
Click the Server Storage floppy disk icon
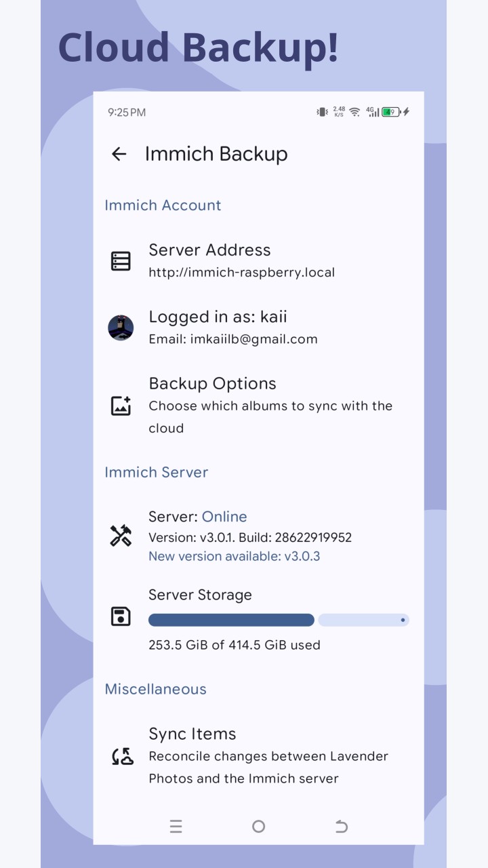coord(121,616)
